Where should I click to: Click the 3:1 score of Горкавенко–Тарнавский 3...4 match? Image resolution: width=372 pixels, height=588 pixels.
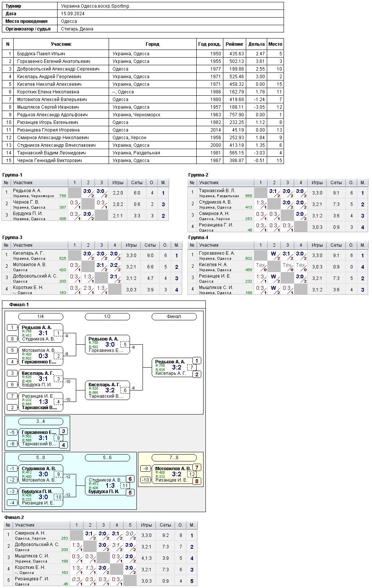[43, 438]
